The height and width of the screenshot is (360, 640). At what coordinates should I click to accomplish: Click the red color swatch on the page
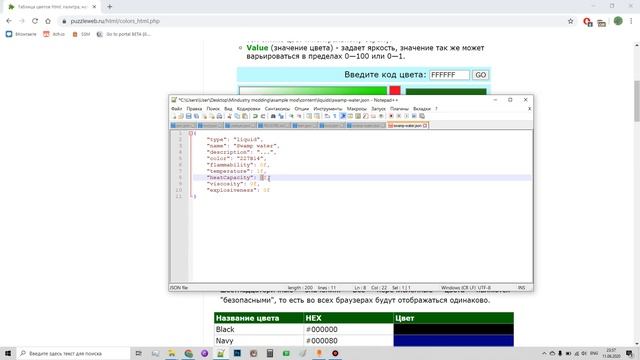(395, 91)
